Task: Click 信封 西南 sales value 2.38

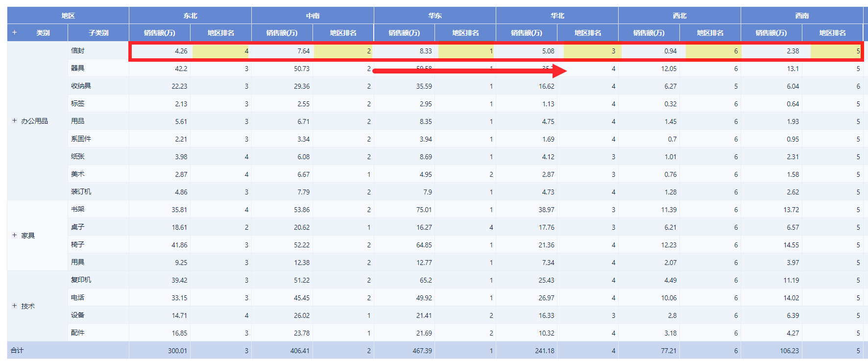Action: pos(793,51)
